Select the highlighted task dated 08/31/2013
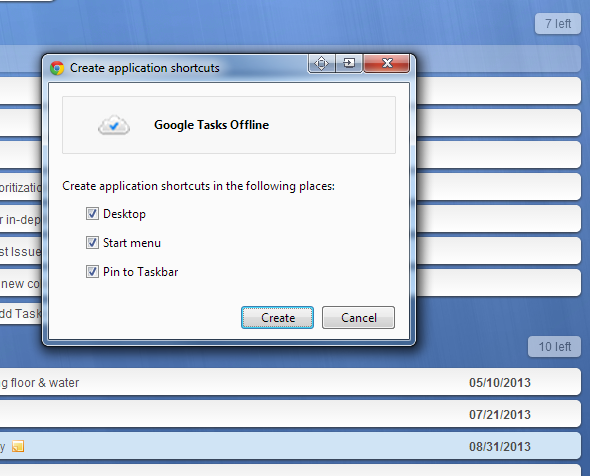Viewport: 590px width, 476px height. point(290,446)
